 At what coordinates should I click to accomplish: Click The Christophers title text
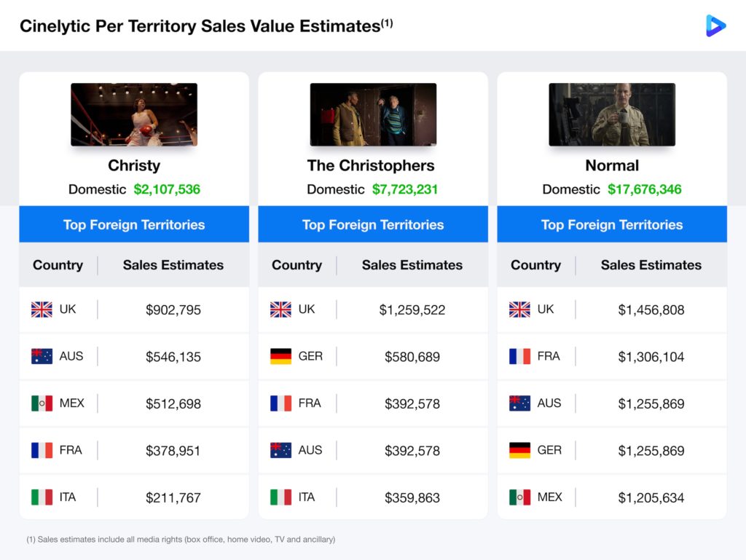[371, 165]
